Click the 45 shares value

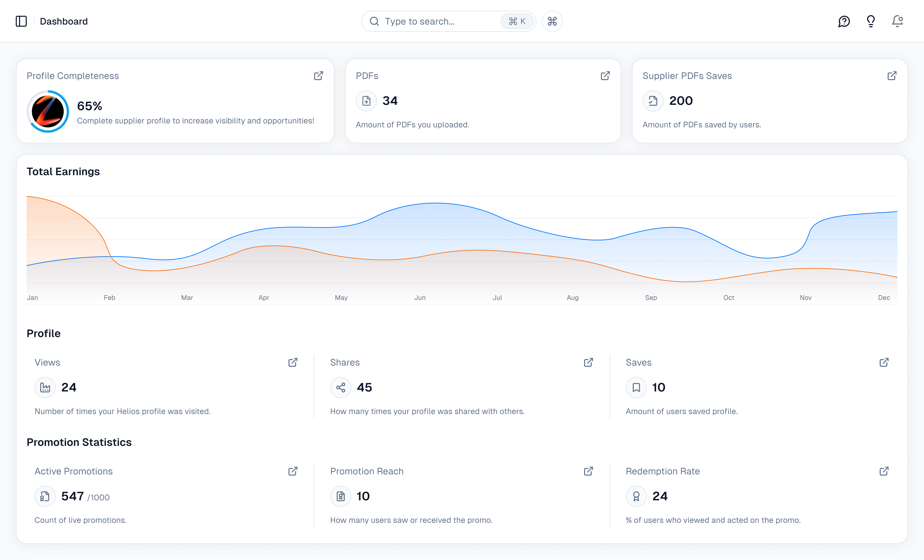point(364,388)
